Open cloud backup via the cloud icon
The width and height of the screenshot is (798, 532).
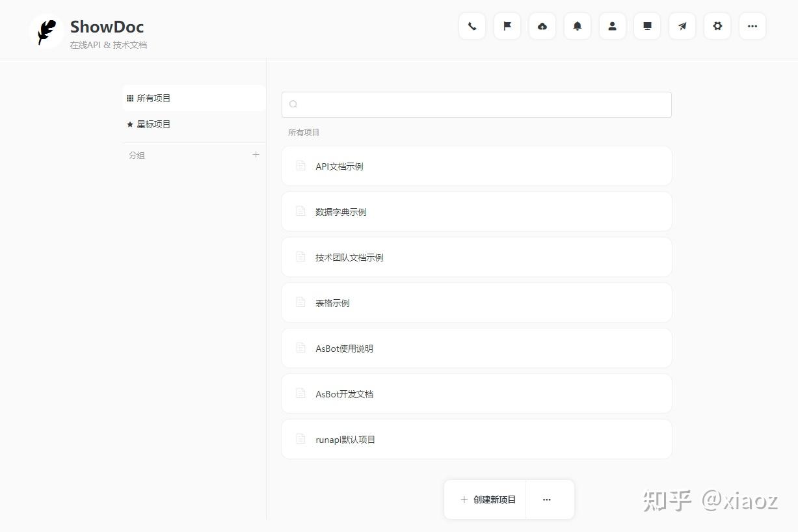[x=542, y=26]
